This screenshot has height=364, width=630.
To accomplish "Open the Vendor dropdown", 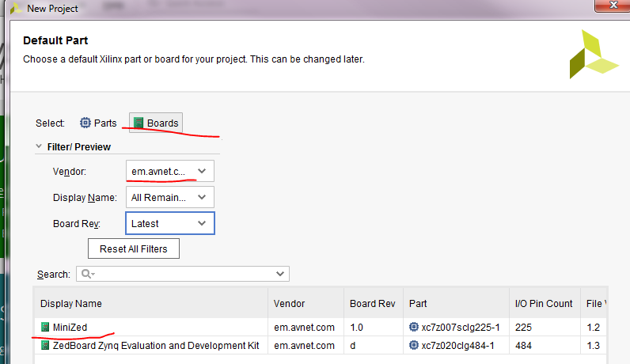I will point(170,171).
